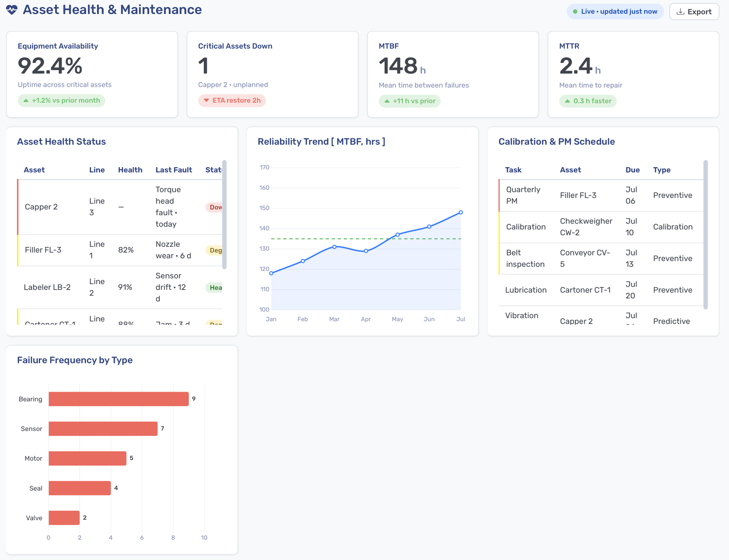
Task: Click the Apr data point on trend line
Action: point(366,251)
